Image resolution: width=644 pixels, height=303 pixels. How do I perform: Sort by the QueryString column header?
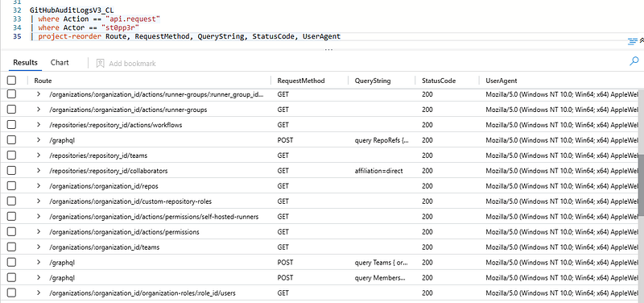(x=373, y=81)
